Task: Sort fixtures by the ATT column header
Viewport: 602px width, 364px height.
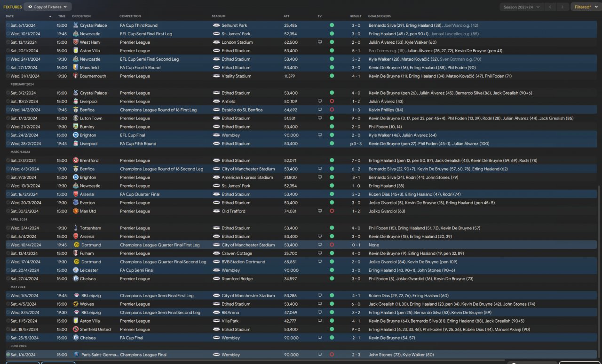Action: (286, 16)
